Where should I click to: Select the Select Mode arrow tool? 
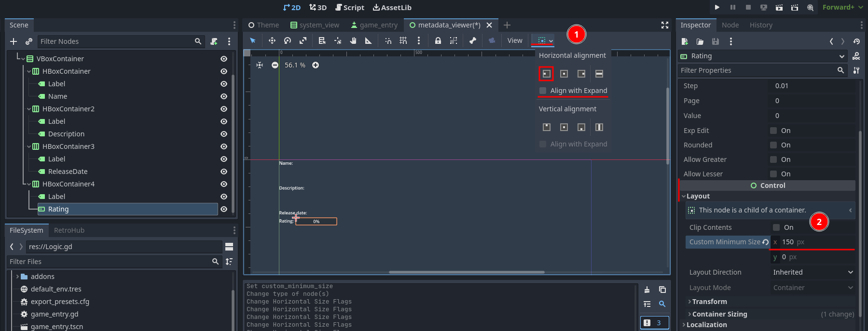[x=253, y=40]
